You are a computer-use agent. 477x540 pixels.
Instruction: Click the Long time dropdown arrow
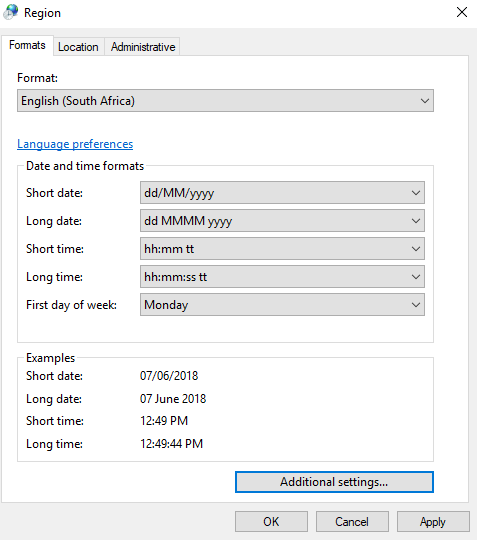[416, 277]
